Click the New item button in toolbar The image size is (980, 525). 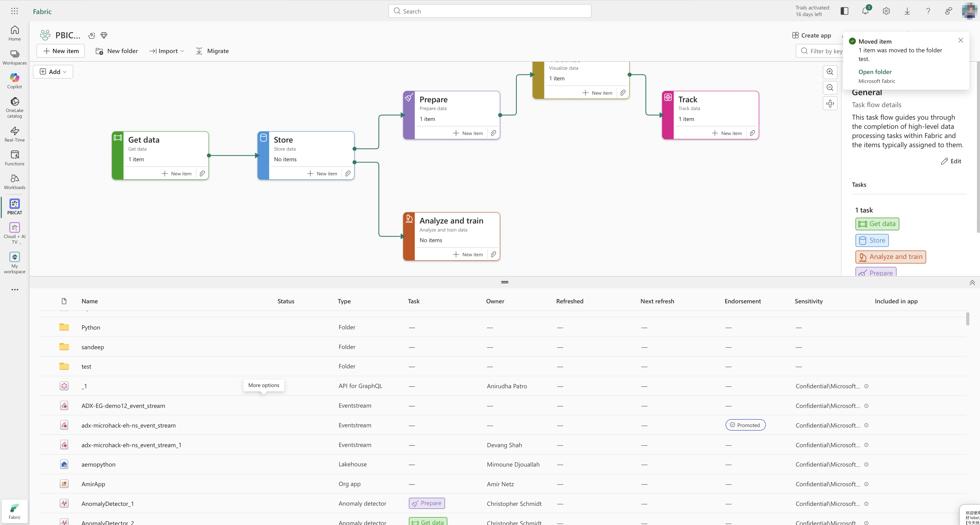click(x=61, y=51)
